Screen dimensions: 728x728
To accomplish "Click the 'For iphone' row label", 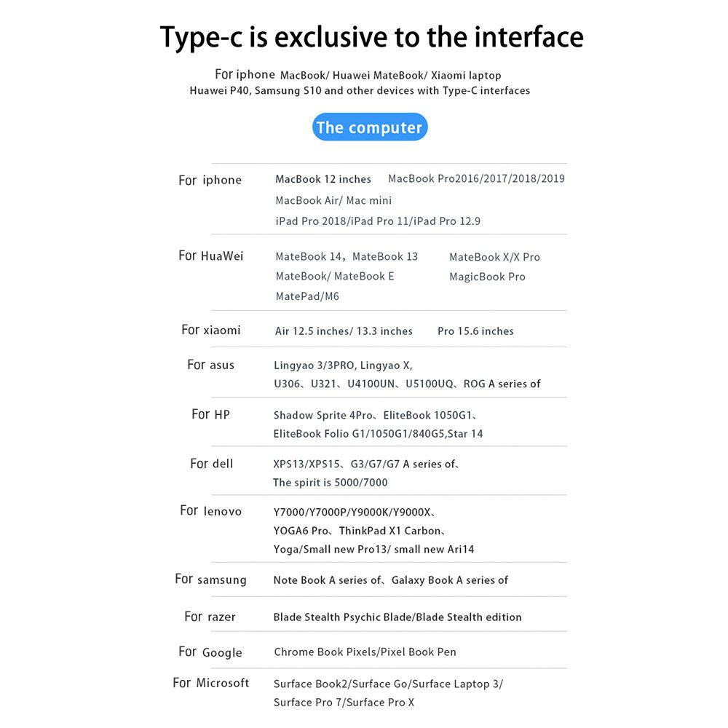I will [x=210, y=180].
